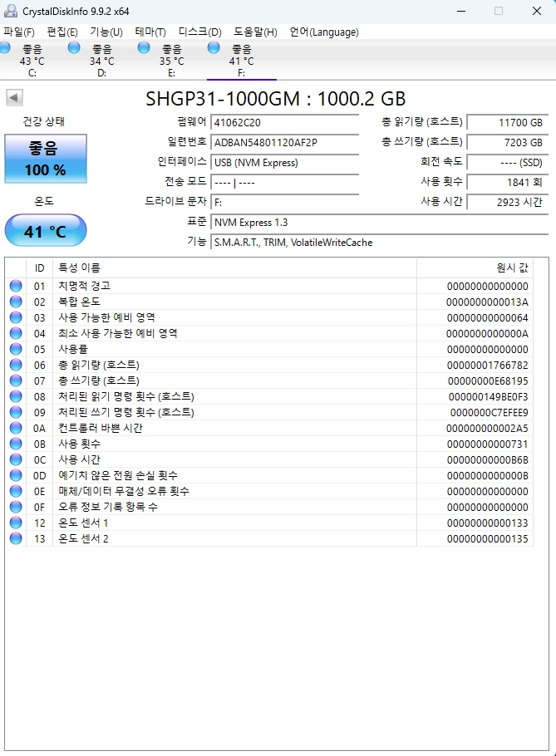The height and width of the screenshot is (756, 556).
Task: Click status orb of 최소 사용 가능한 예비 영역
Action: (x=16, y=333)
